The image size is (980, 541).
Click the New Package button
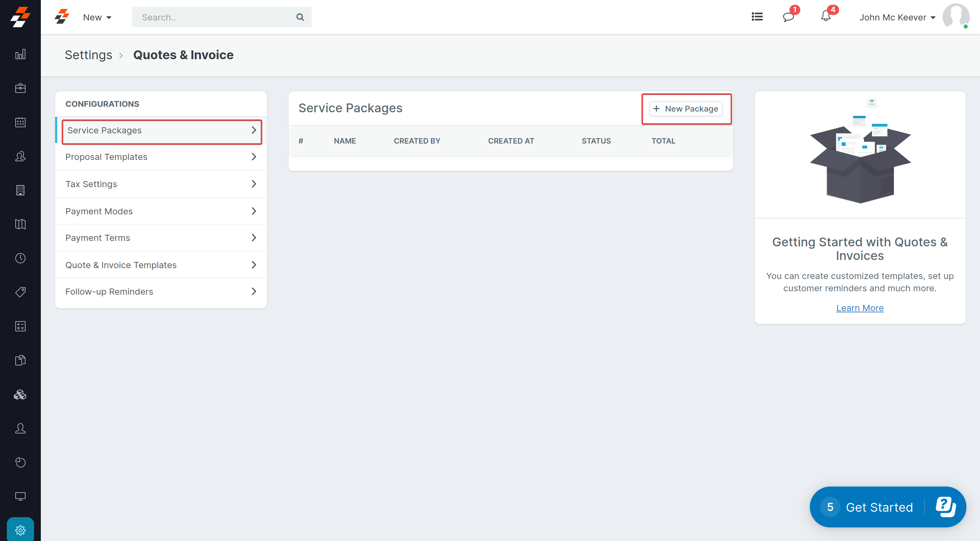tap(686, 109)
